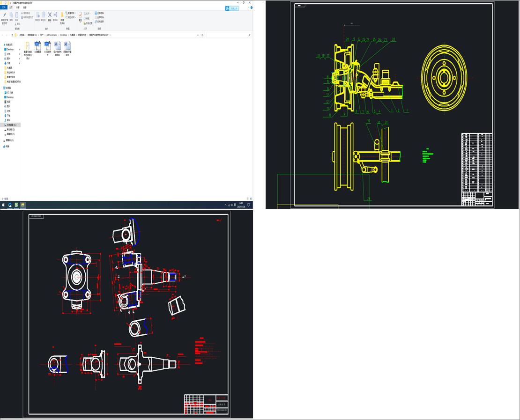Image resolution: width=520 pixels, height=420 pixels.
Task: Click the Pin to Quick access ribbon icon
Action: pos(5,15)
